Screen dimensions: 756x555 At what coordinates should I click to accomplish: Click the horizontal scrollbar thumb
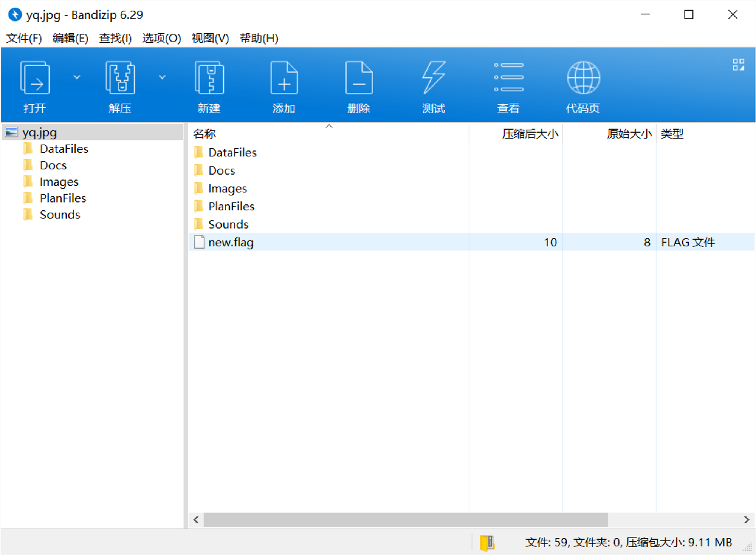point(405,520)
